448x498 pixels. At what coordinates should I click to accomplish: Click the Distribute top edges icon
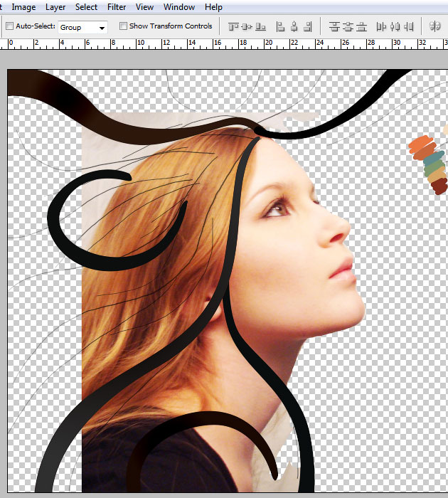pos(334,27)
